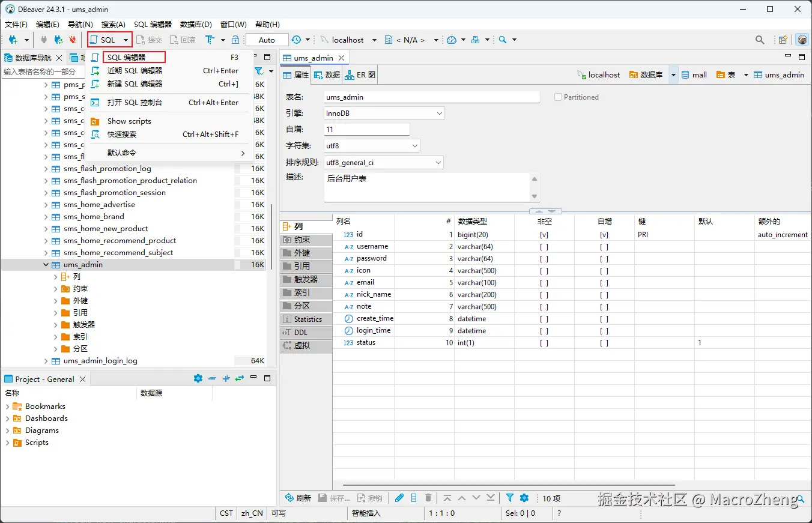Viewport: 812px width, 523px height.
Task: Open the 数据库(D) menu
Action: tap(196, 25)
